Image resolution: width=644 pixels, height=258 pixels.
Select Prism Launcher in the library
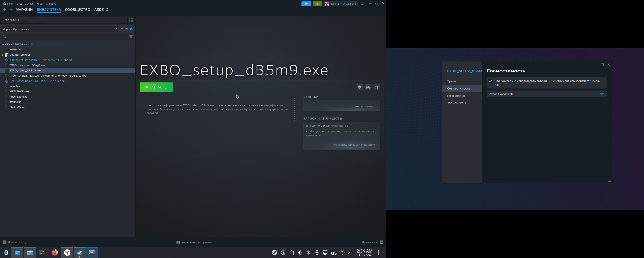tap(67, 97)
